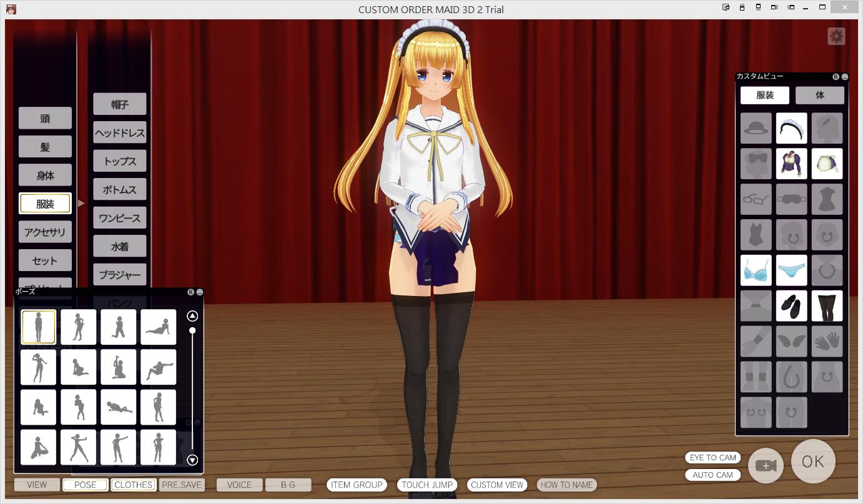Select the necklace accessory slot
863x504 pixels.
827,270
